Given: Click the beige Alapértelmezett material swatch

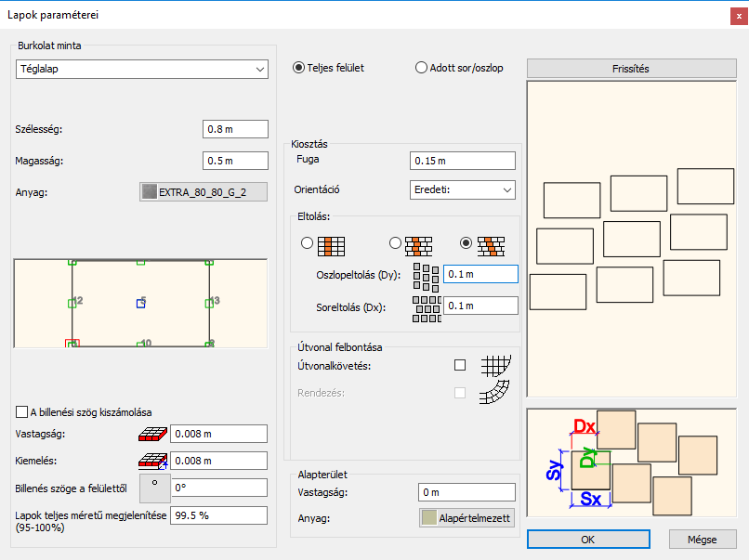Looking at the screenshot, I should point(429,518).
